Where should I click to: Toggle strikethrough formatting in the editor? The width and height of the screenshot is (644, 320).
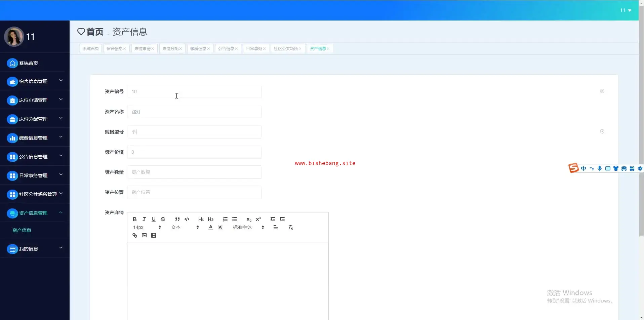tap(163, 219)
